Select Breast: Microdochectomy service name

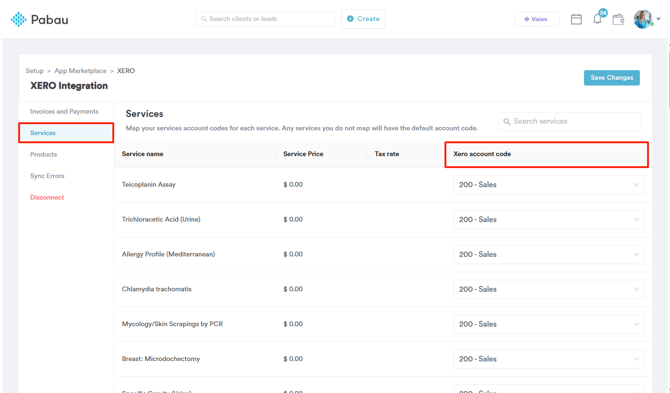coord(161,359)
